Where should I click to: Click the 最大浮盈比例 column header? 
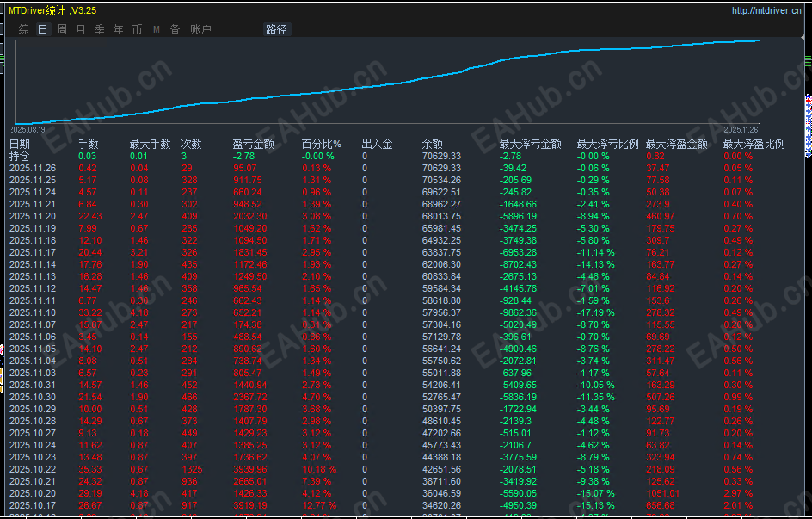click(754, 144)
